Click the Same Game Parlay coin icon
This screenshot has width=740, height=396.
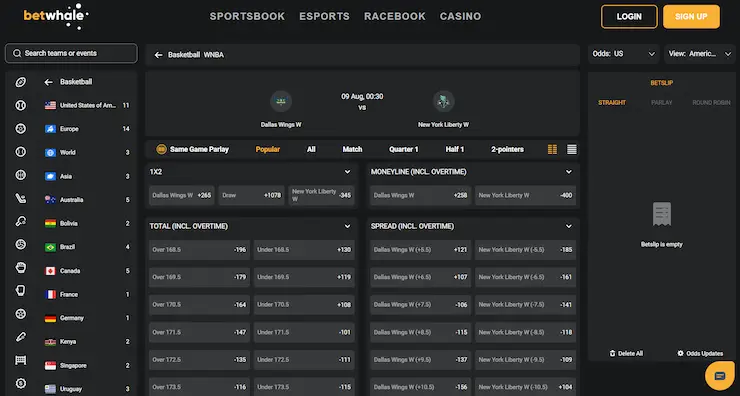click(161, 149)
